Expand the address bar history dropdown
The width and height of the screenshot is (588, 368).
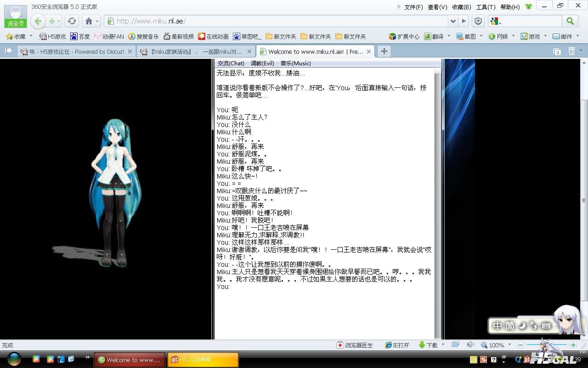(453, 21)
